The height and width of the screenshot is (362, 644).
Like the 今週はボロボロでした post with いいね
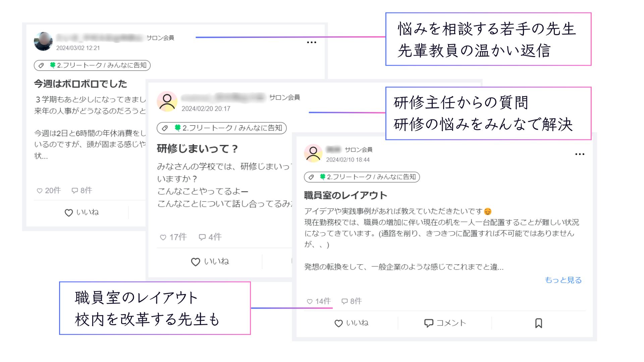(x=82, y=213)
